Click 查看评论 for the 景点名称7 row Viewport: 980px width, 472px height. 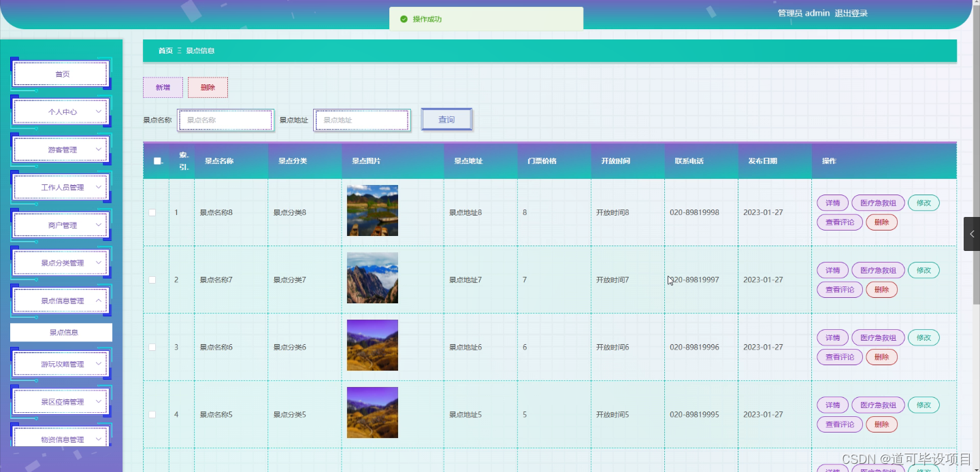tap(840, 290)
